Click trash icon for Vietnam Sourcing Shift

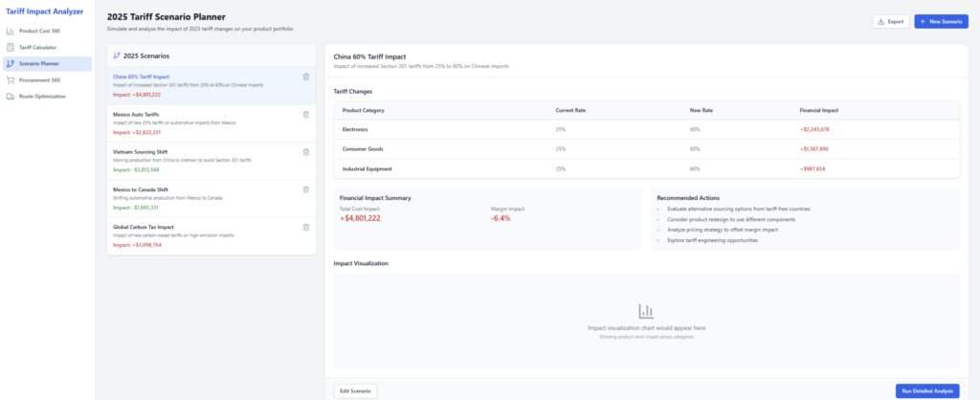point(305,152)
